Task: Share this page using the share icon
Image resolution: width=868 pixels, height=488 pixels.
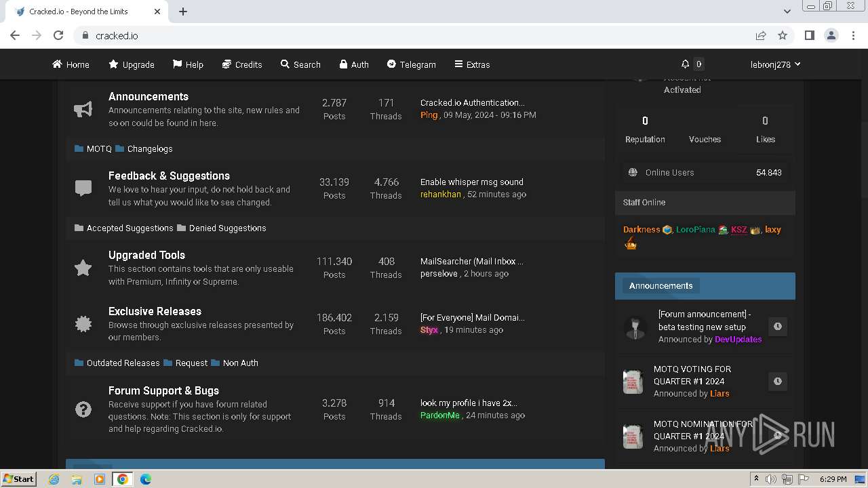Action: click(761, 35)
